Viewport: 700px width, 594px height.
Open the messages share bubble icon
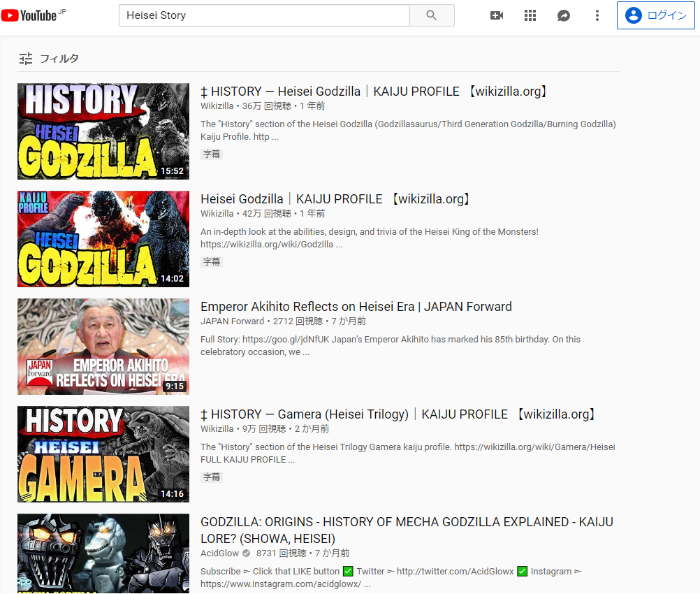pos(563,15)
